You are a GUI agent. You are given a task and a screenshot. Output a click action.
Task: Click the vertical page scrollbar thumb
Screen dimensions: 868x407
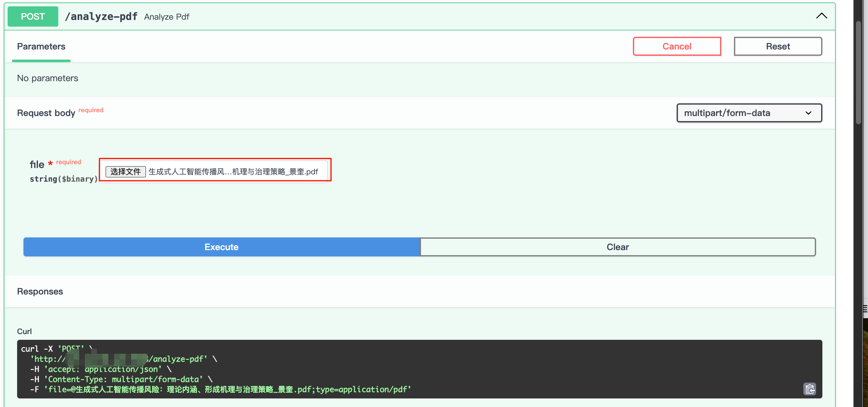pyautogui.click(x=858, y=73)
